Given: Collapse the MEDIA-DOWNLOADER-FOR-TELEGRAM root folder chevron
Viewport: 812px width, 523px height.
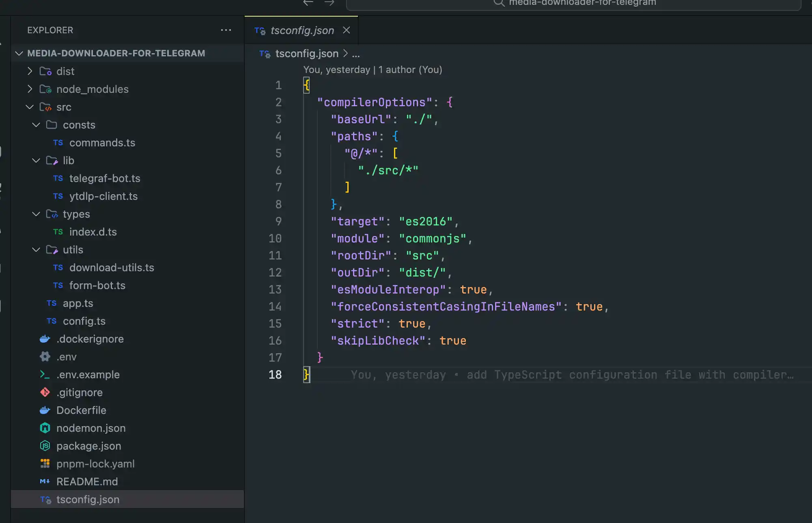Looking at the screenshot, I should [19, 53].
